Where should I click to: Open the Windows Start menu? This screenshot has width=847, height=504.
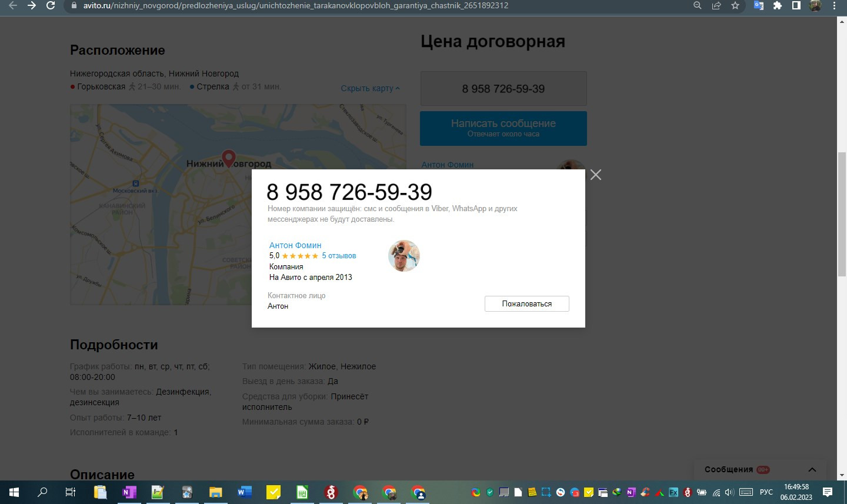coord(14,492)
